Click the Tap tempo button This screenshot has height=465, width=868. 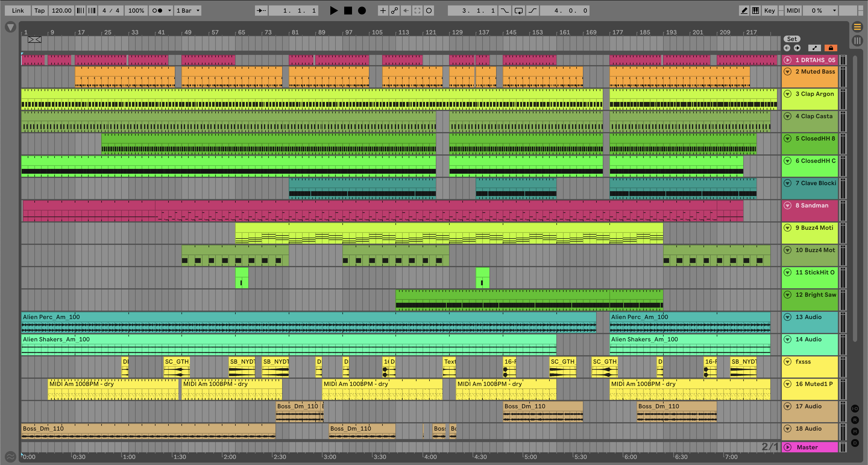39,11
